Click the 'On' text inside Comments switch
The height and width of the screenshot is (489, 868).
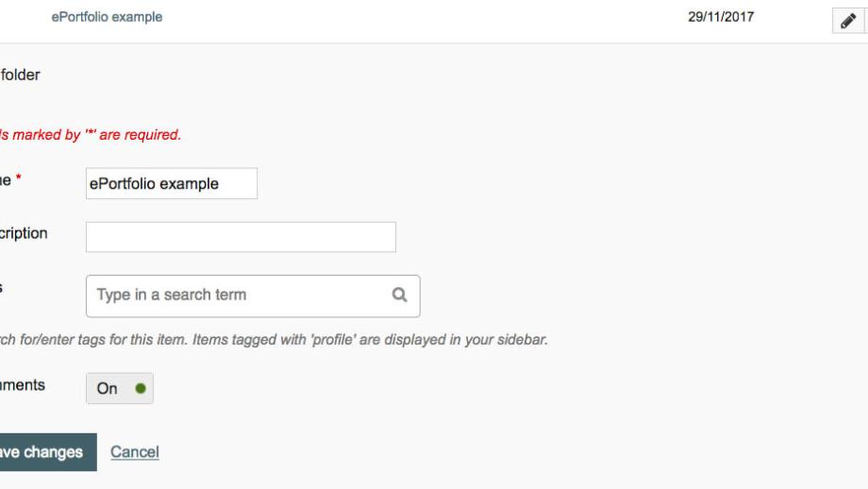pyautogui.click(x=107, y=388)
